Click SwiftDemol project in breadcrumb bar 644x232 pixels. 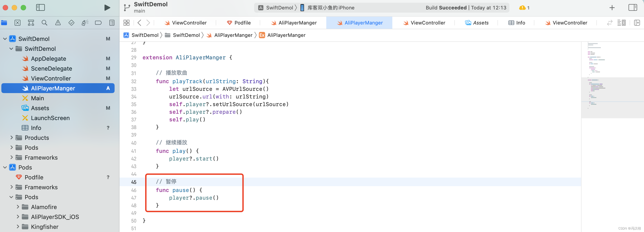tap(141, 35)
